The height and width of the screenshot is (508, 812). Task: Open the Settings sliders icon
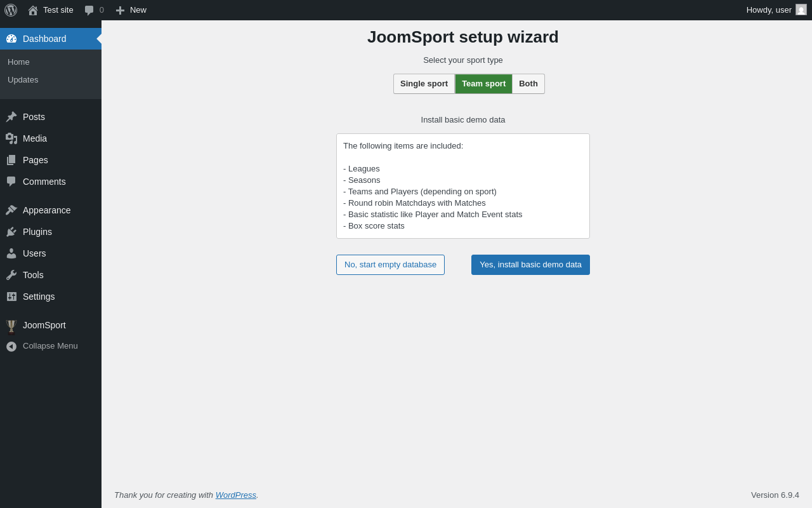(x=11, y=297)
